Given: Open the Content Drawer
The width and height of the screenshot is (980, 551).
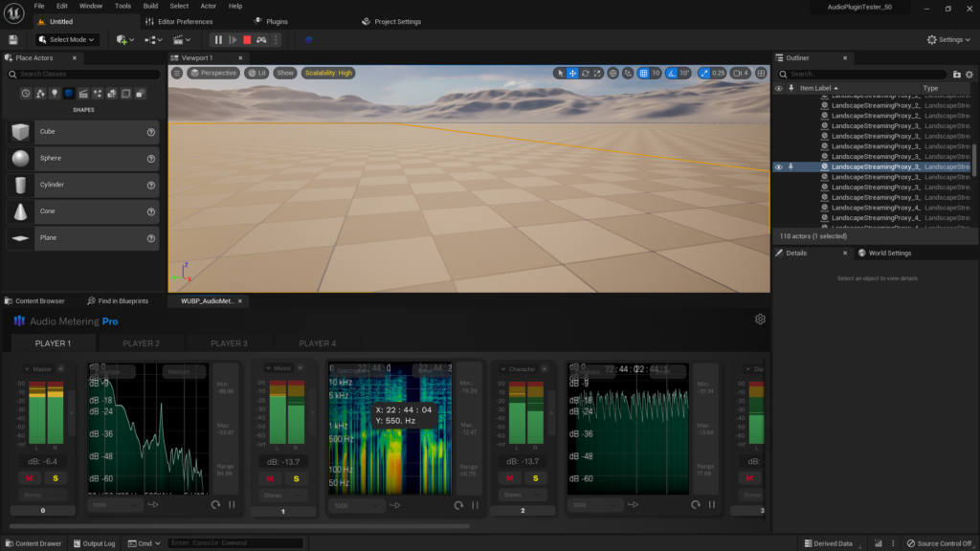Looking at the screenshot, I should click(33, 543).
